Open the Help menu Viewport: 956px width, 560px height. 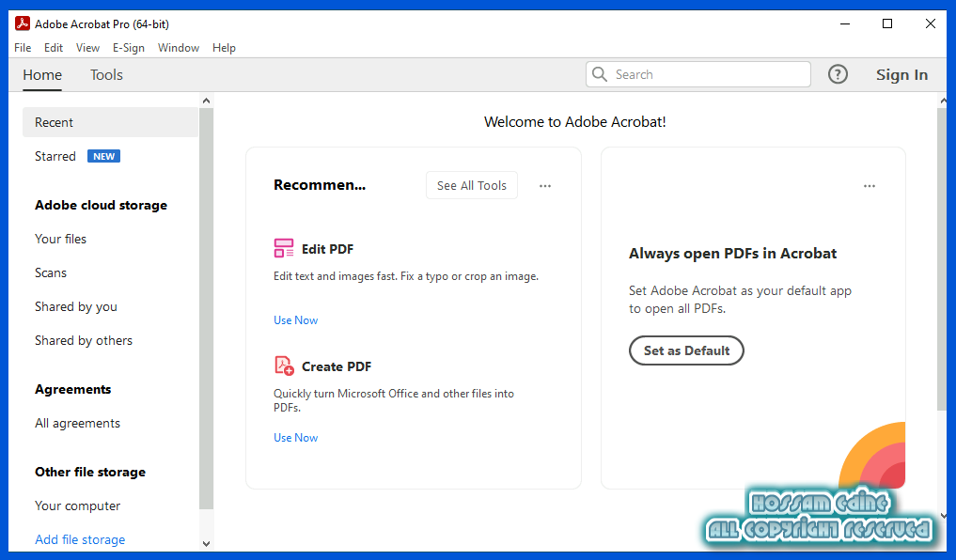(x=224, y=48)
